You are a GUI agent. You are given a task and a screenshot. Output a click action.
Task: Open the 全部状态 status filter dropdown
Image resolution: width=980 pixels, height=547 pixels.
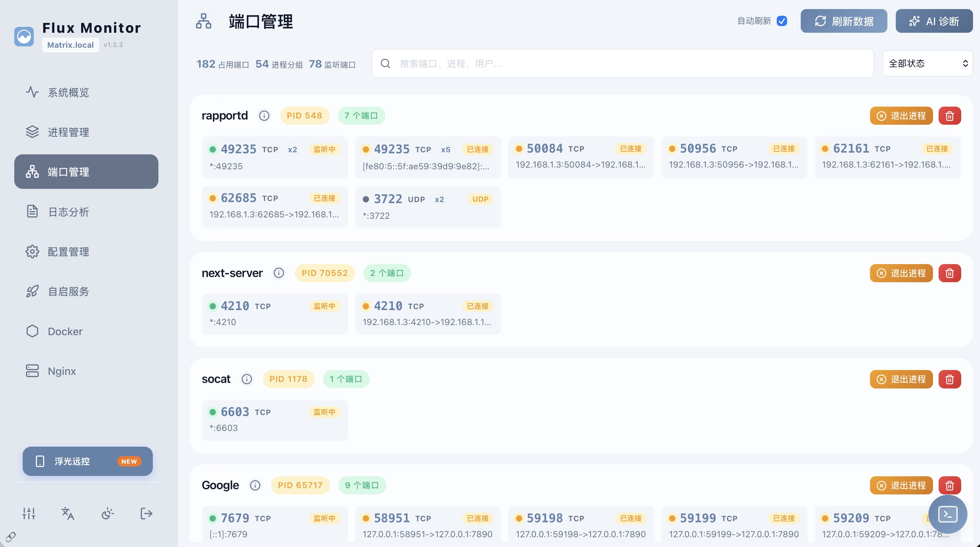(927, 63)
